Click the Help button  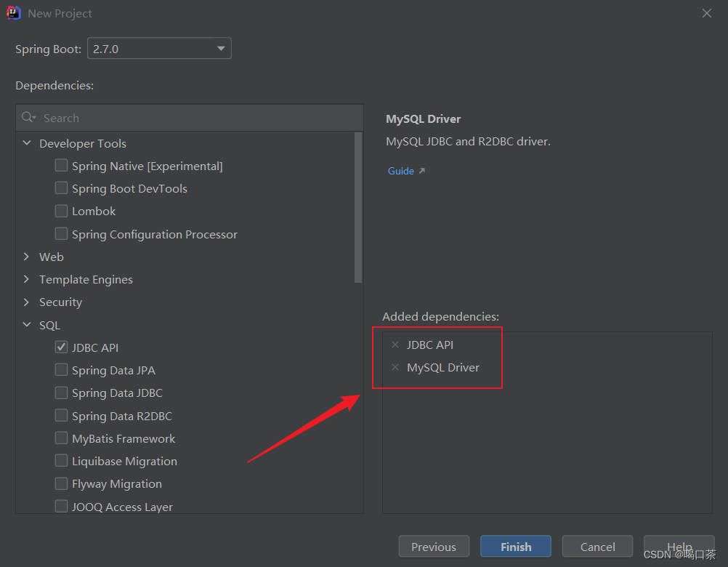679,547
